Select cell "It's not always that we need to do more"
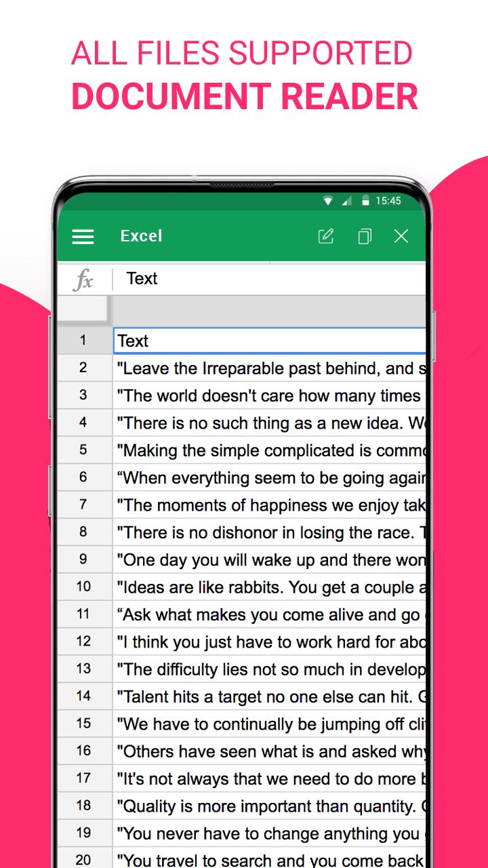Image resolution: width=488 pixels, height=868 pixels. point(269,778)
